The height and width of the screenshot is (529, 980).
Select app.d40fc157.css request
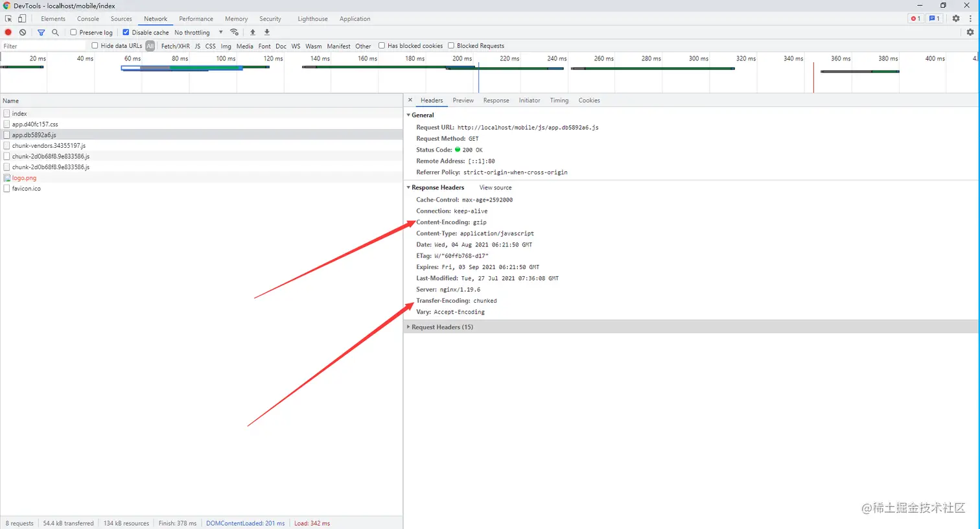(202, 124)
